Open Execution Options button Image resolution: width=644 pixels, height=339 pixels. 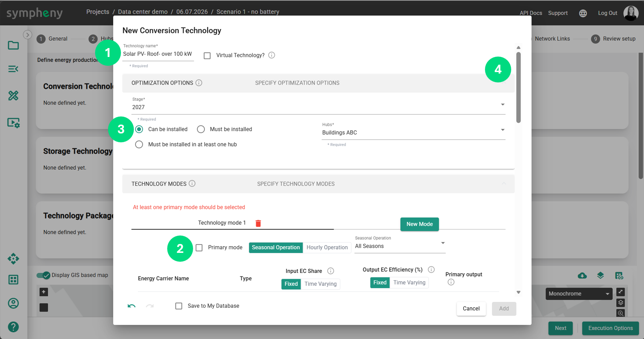coord(610,328)
